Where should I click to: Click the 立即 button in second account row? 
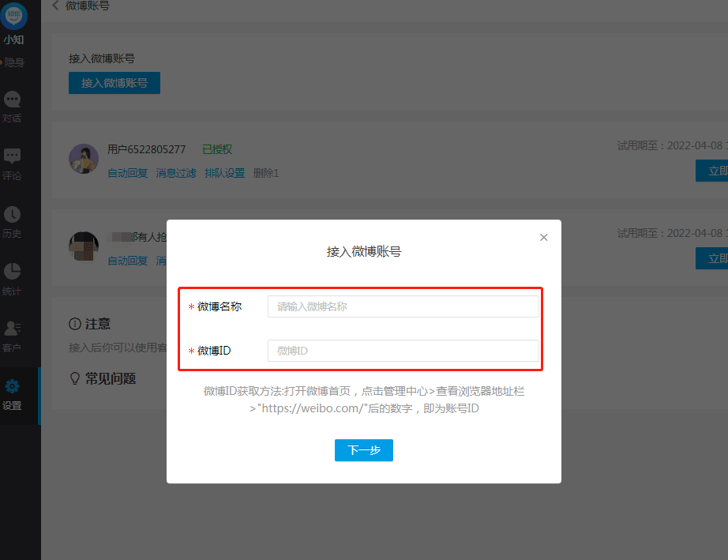[x=711, y=258]
